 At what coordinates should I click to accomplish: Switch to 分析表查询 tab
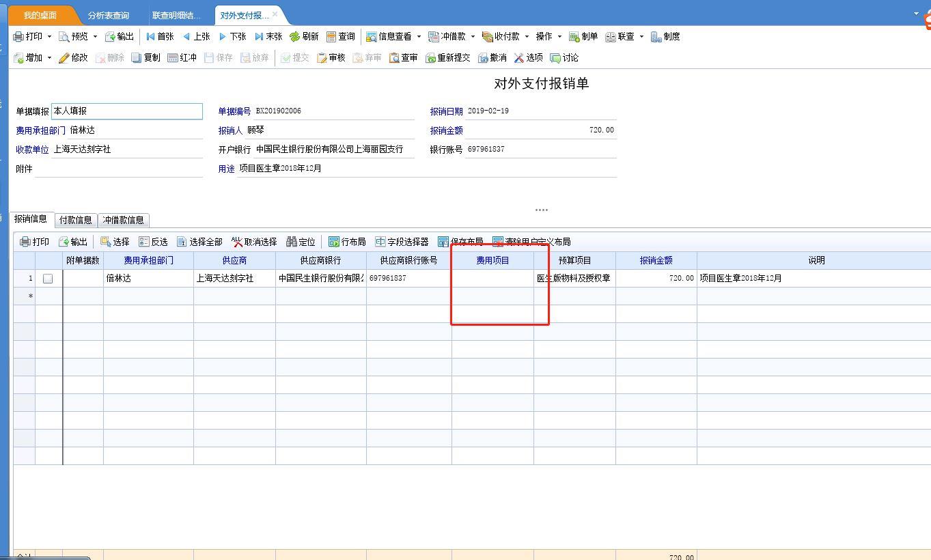108,15
